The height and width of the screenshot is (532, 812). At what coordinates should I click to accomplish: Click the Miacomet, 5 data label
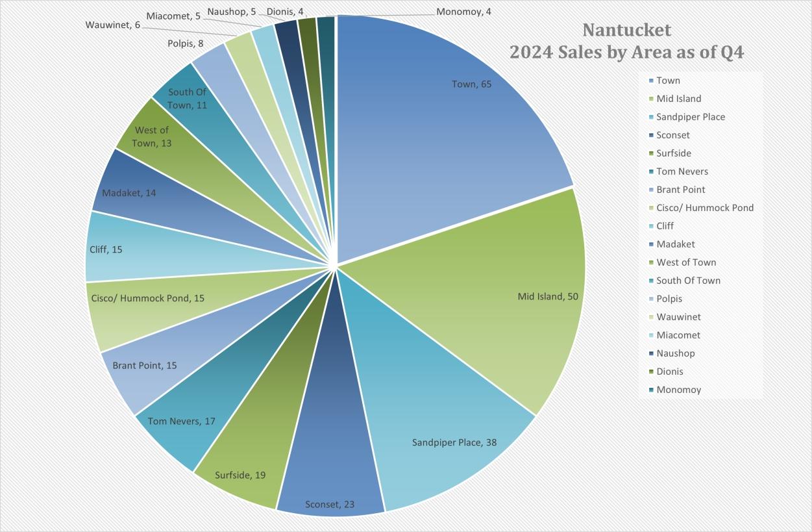click(174, 16)
